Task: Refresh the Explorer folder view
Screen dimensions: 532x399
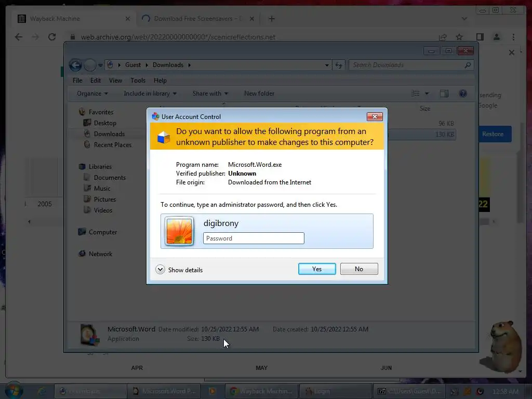Action: pos(339,65)
